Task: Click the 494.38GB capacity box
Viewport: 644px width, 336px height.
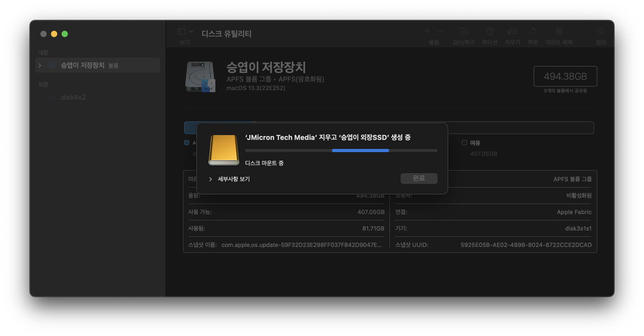Action: (x=565, y=76)
